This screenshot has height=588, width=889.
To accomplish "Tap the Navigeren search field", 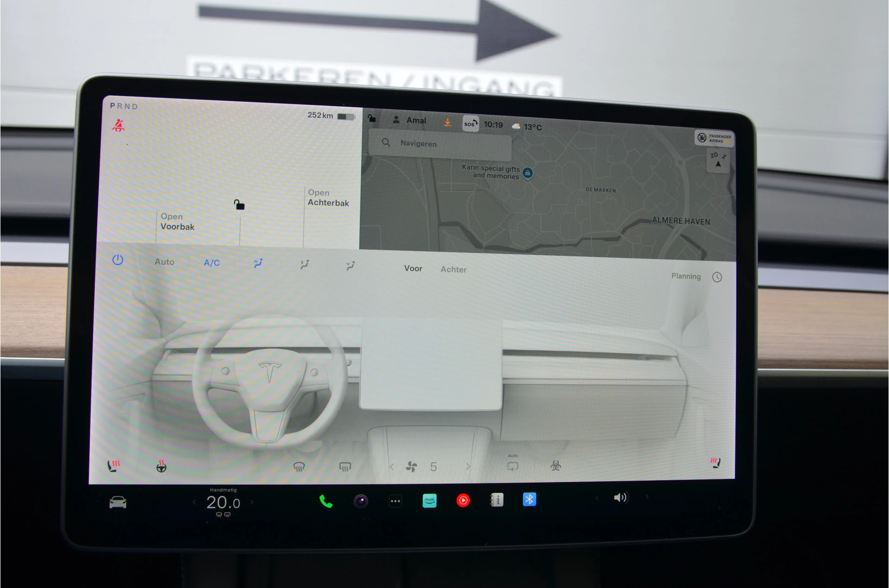I will [440, 144].
